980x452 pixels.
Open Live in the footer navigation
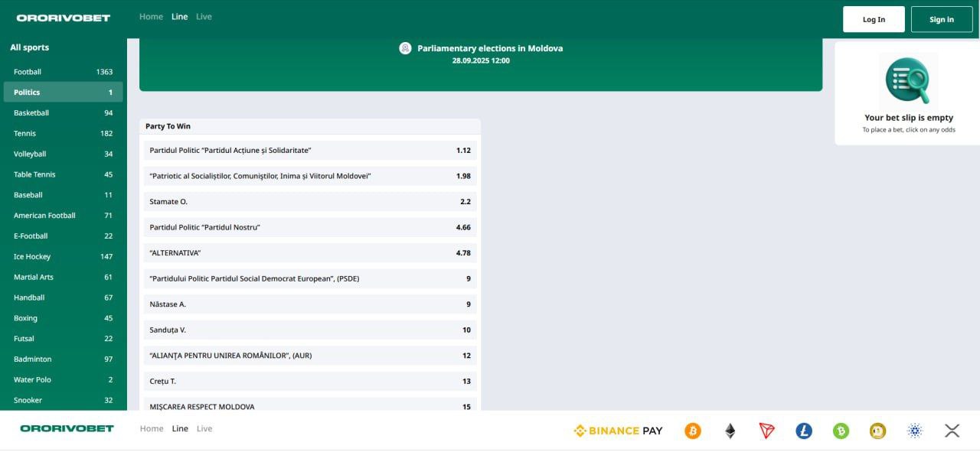tap(204, 429)
